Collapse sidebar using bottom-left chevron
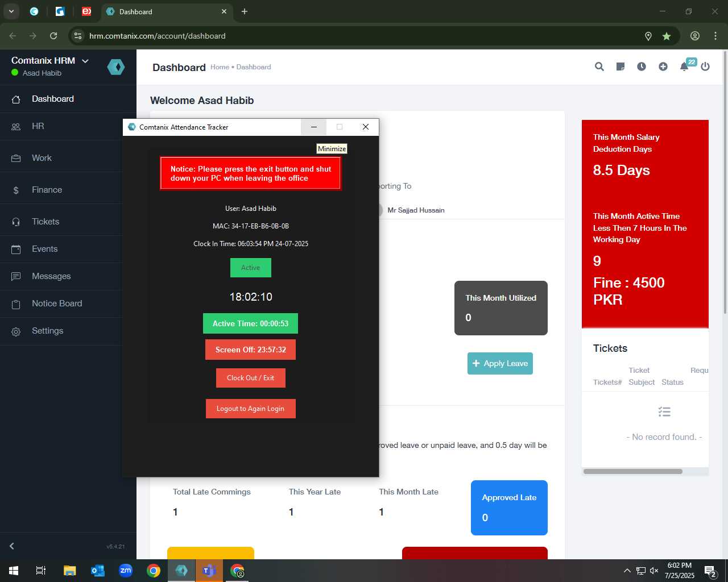Image resolution: width=728 pixels, height=582 pixels. pyautogui.click(x=11, y=546)
